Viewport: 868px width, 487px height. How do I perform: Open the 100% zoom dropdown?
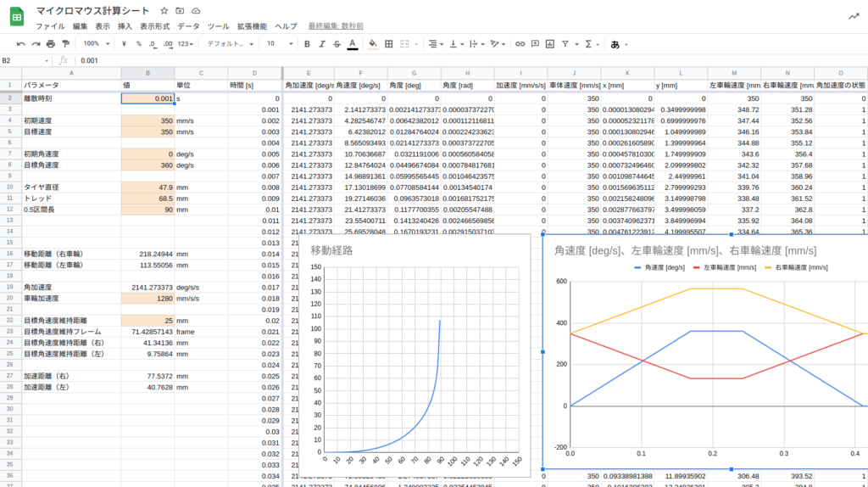(x=97, y=44)
